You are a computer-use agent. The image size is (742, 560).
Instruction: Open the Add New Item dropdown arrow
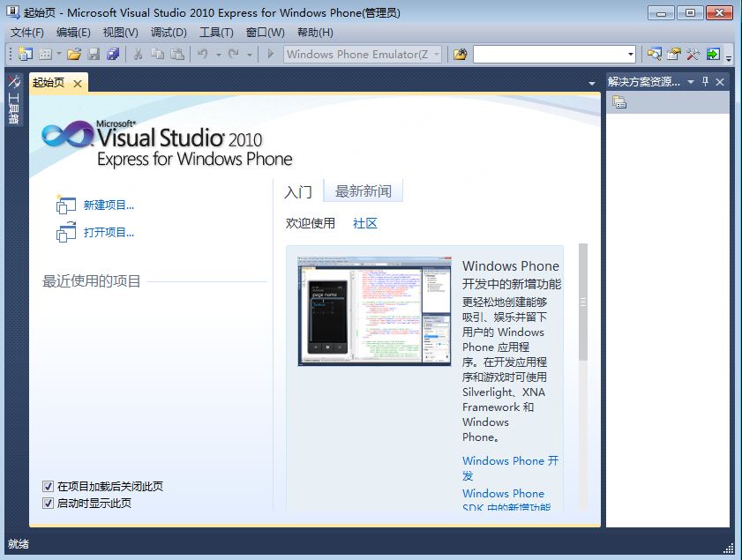(x=59, y=55)
